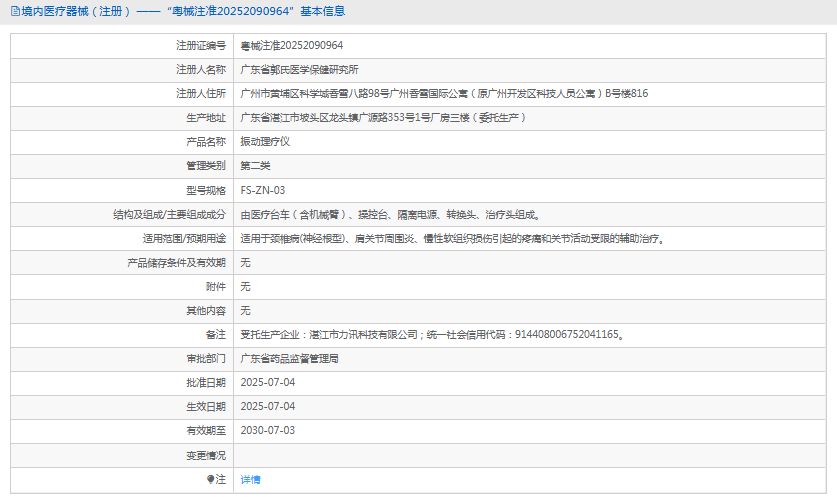Click the 其他内容 label
The image size is (837, 497).
tap(206, 311)
